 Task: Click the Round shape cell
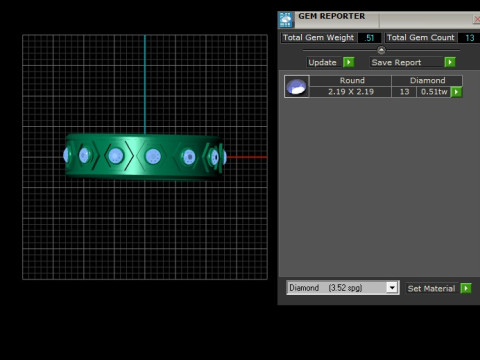352,81
